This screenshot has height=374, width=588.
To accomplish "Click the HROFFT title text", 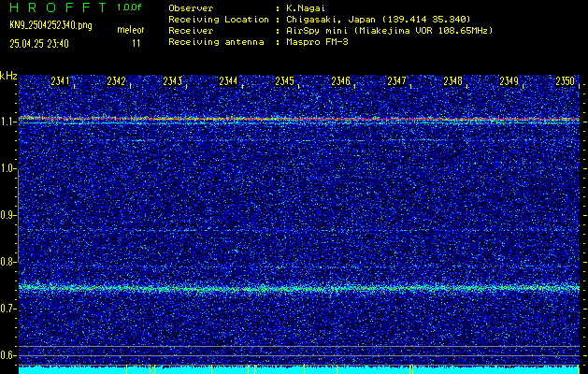I will [x=57, y=7].
